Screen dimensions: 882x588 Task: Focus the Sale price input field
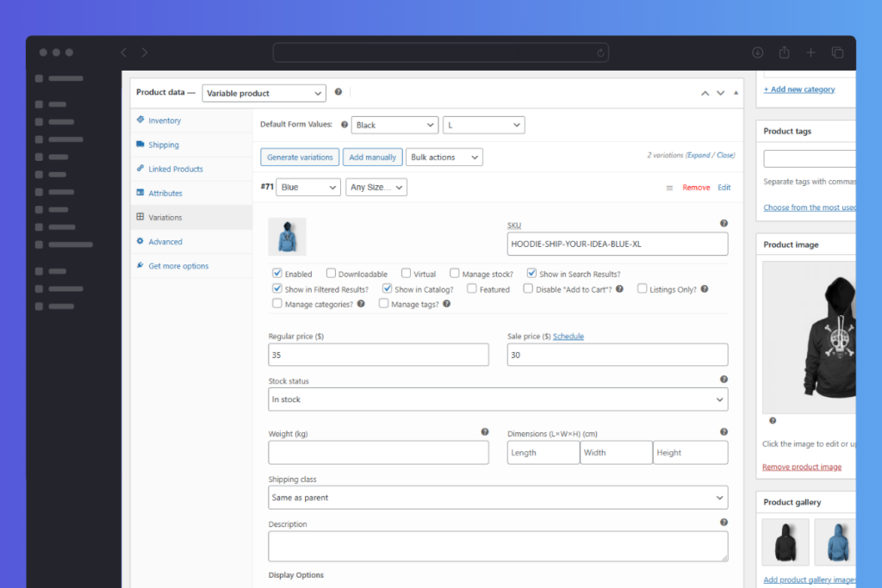tap(617, 354)
